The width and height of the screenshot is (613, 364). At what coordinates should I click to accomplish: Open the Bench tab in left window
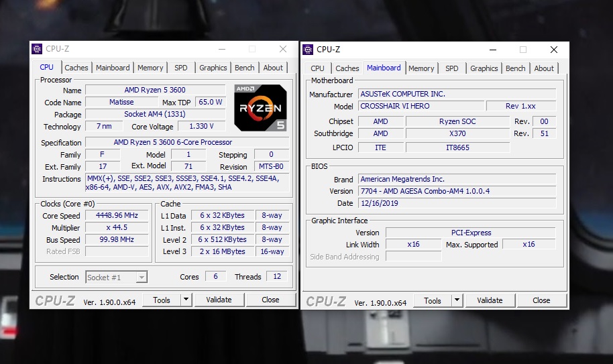(x=244, y=68)
